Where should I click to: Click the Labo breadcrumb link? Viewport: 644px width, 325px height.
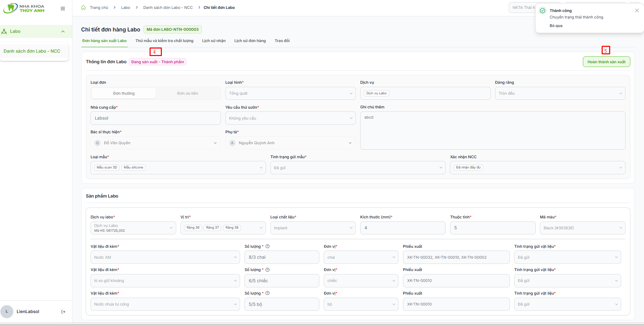pyautogui.click(x=126, y=8)
